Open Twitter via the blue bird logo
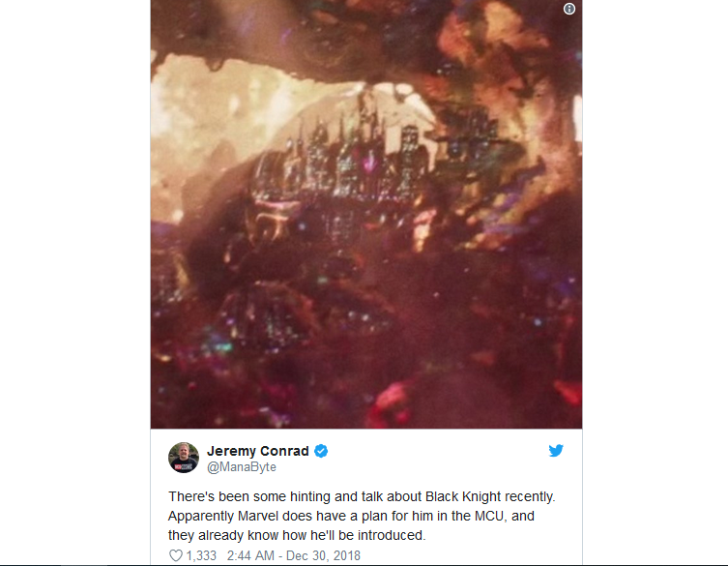The image size is (728, 566). pyautogui.click(x=556, y=450)
